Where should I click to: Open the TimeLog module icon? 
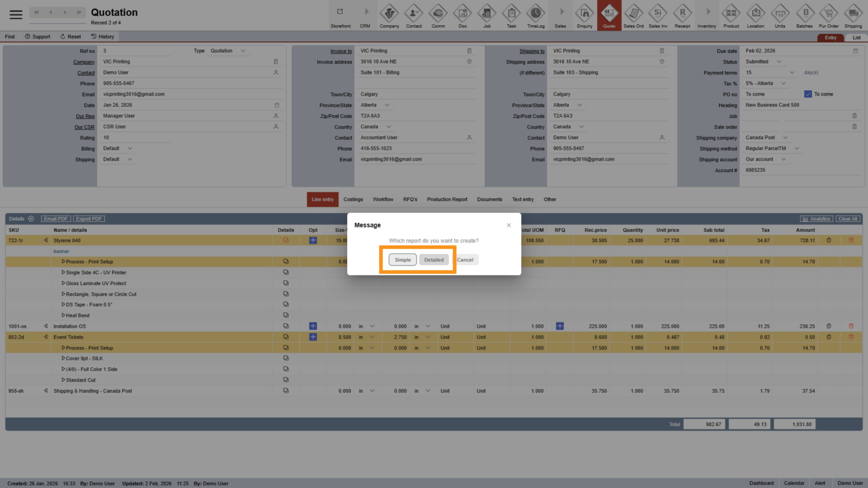535,15
